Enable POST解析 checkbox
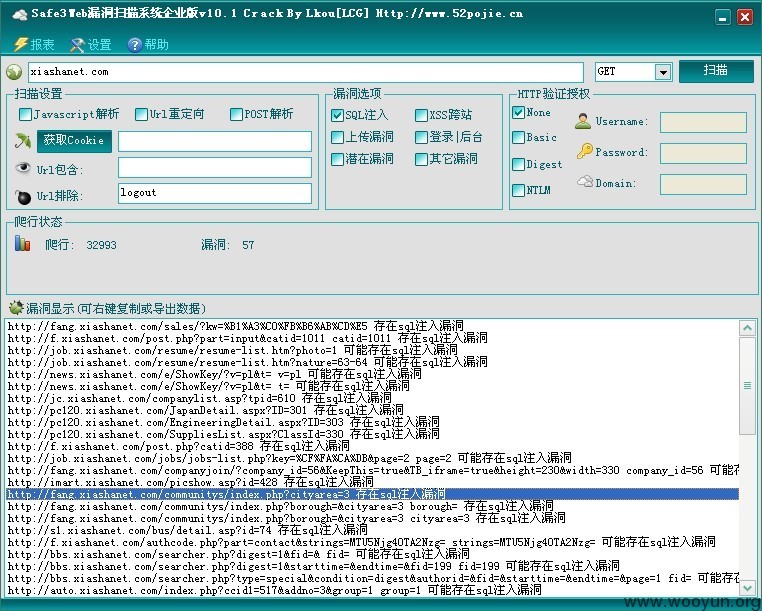762x611 pixels. 236,114
